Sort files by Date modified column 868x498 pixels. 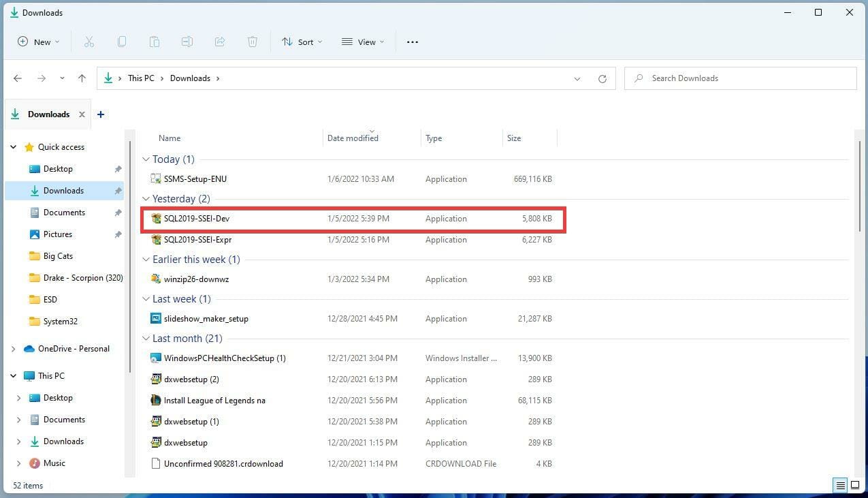point(352,138)
